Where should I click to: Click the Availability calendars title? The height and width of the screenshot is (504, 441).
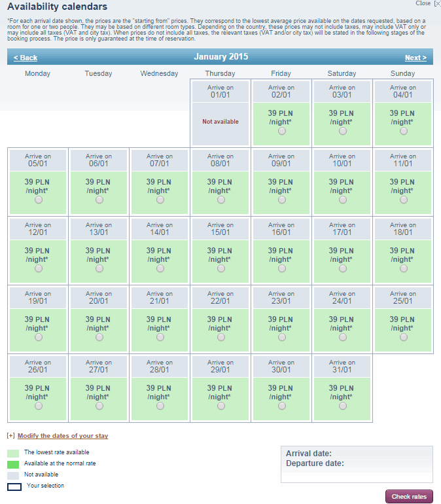tap(57, 7)
